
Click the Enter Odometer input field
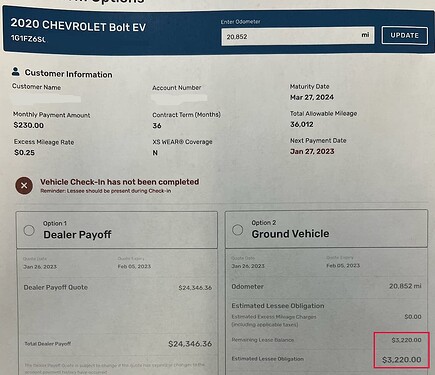[x=298, y=36]
